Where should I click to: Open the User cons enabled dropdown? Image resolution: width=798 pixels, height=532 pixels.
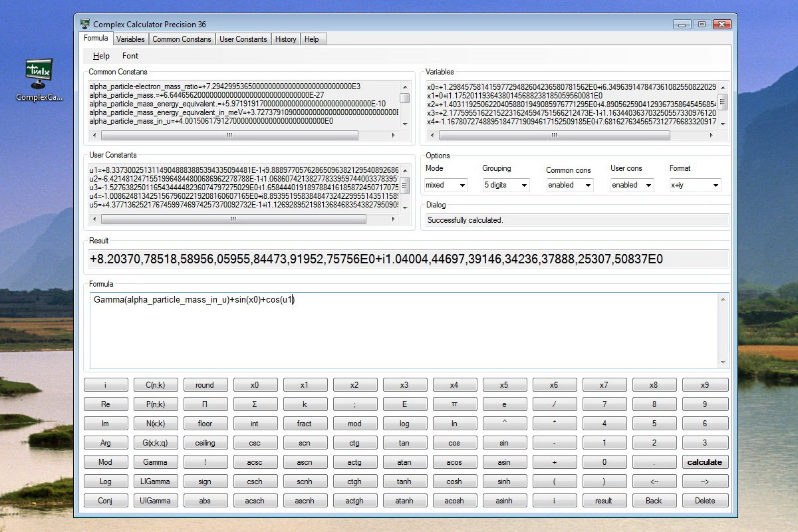pos(632,185)
